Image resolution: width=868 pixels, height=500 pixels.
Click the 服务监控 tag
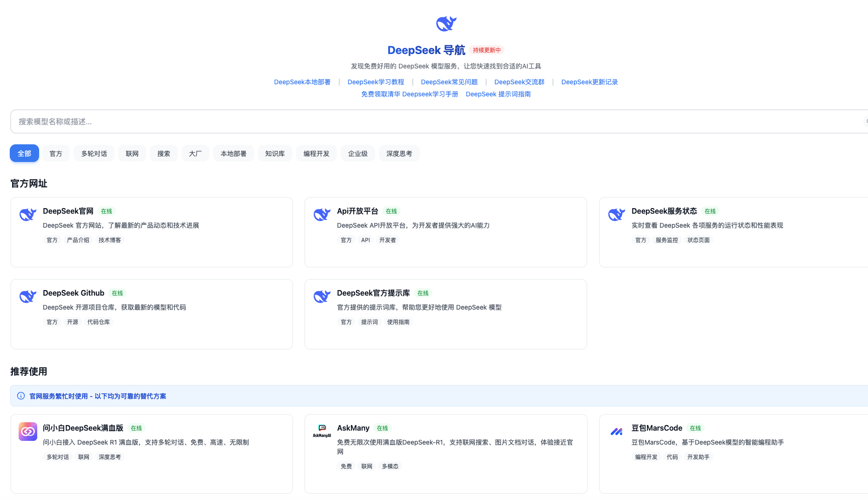click(x=667, y=240)
